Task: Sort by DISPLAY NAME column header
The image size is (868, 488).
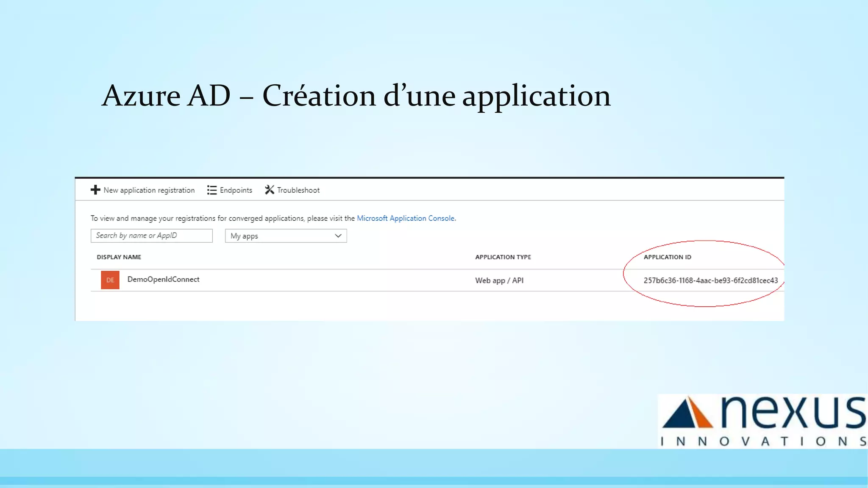Action: [119, 257]
